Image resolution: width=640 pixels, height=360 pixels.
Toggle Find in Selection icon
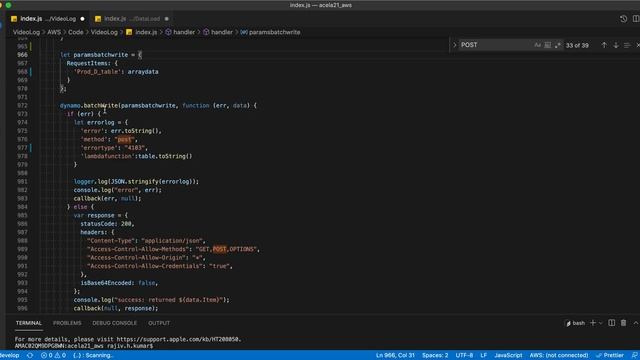click(x=627, y=45)
